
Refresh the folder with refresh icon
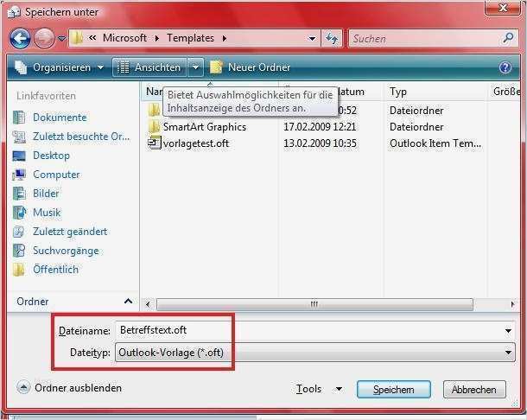pos(332,38)
